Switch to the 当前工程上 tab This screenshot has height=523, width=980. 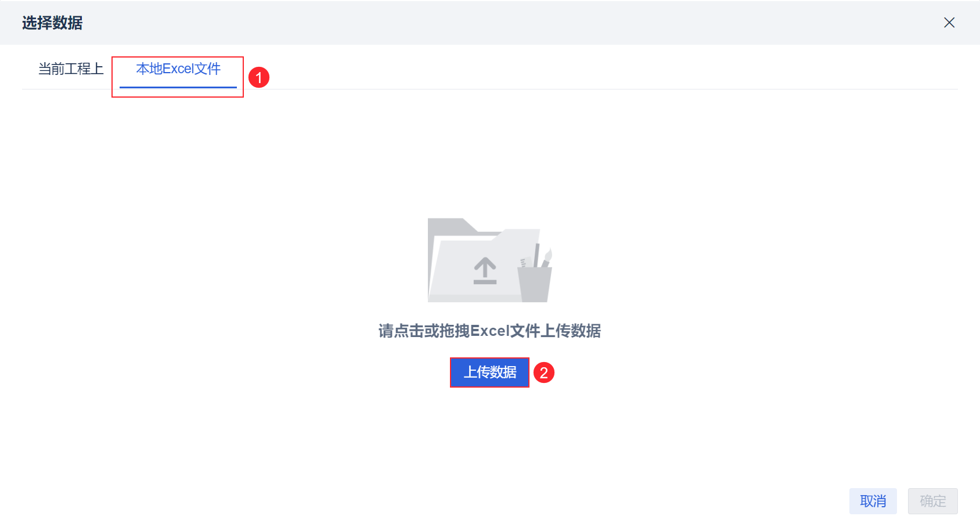pos(71,69)
